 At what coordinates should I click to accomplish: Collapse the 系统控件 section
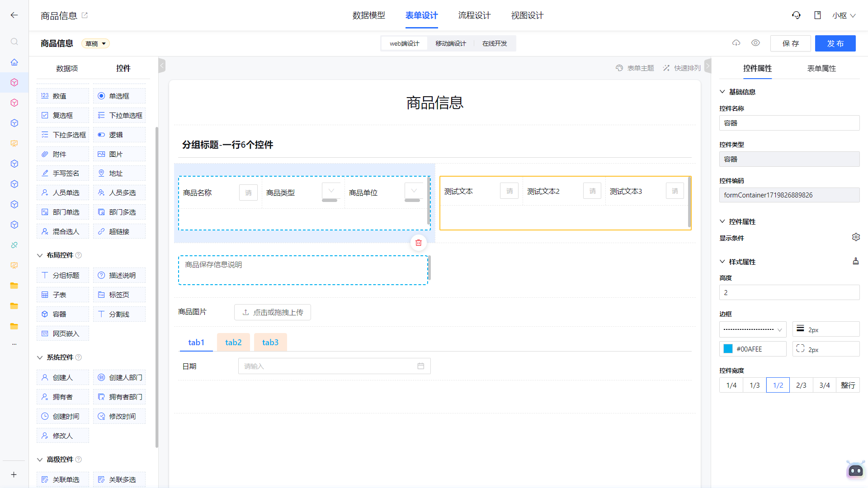[x=40, y=357]
